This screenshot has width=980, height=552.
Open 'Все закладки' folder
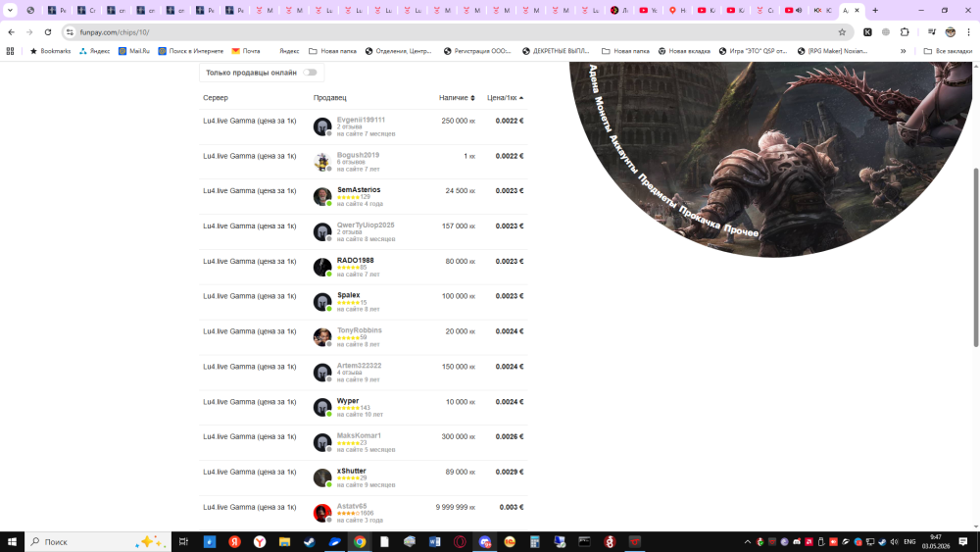click(x=948, y=51)
